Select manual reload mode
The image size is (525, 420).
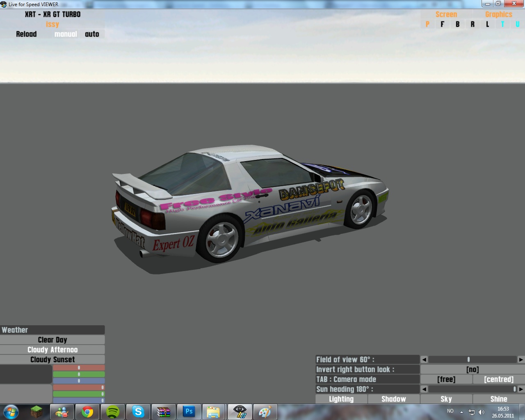tap(66, 34)
